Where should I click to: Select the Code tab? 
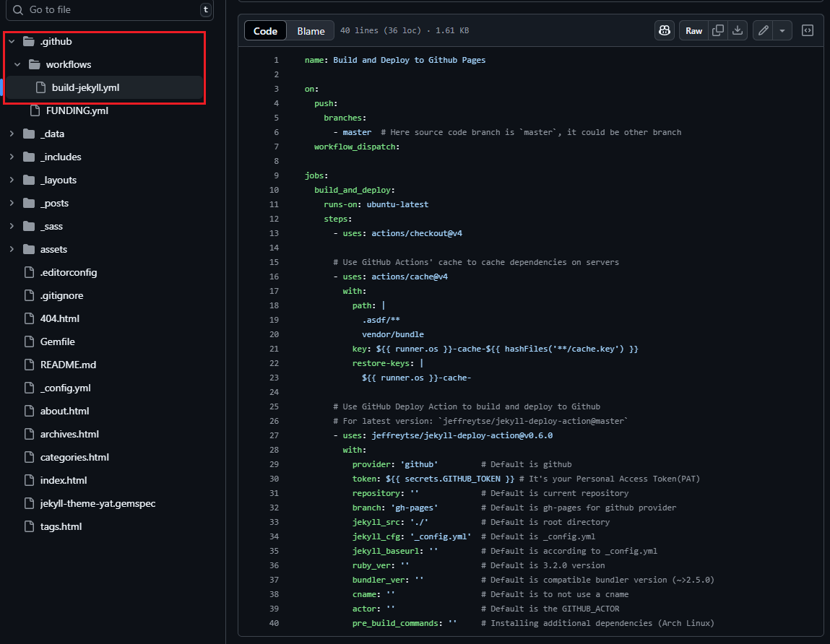point(264,30)
